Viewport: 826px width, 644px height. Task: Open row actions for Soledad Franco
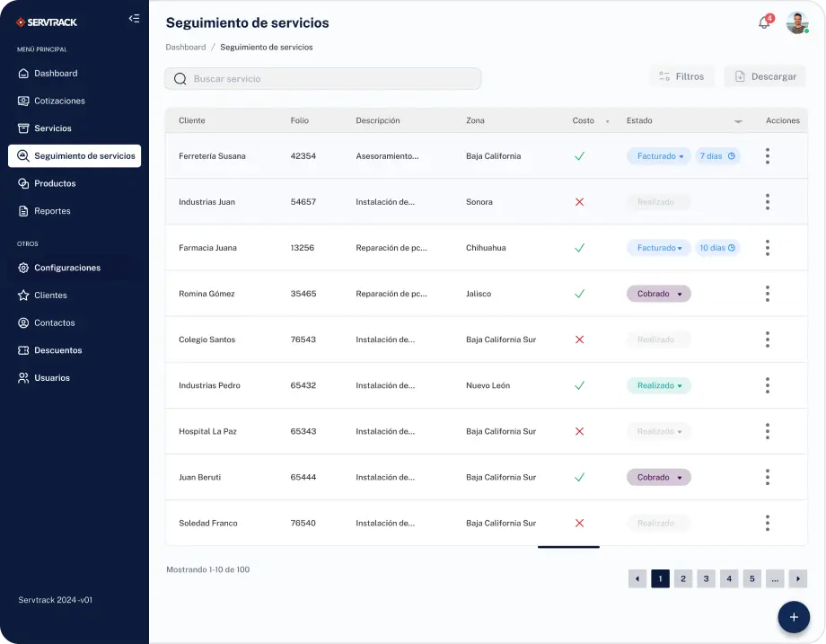(x=767, y=523)
